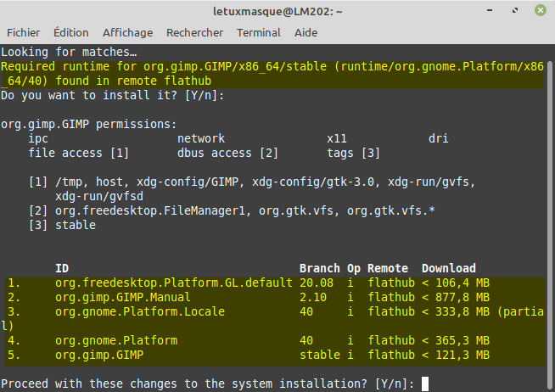Click the 'ID' column header
Viewport: 555px width, 392px height.
(62, 268)
